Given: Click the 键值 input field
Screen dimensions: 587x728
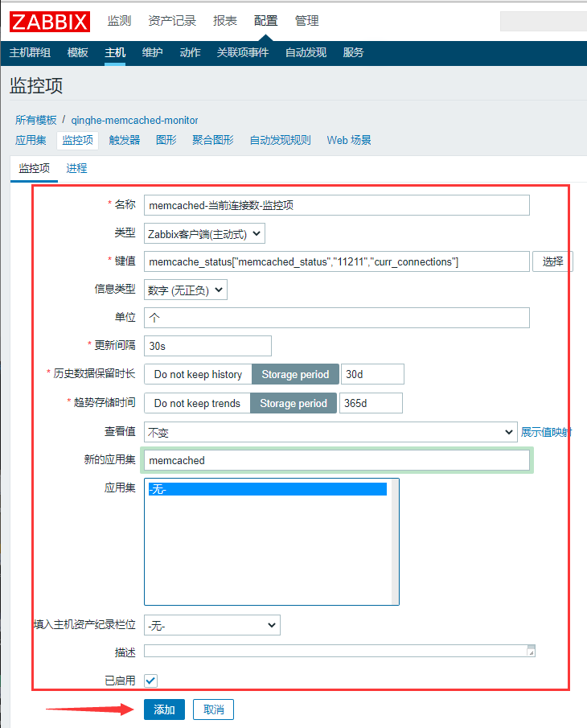Looking at the screenshot, I should [x=337, y=262].
